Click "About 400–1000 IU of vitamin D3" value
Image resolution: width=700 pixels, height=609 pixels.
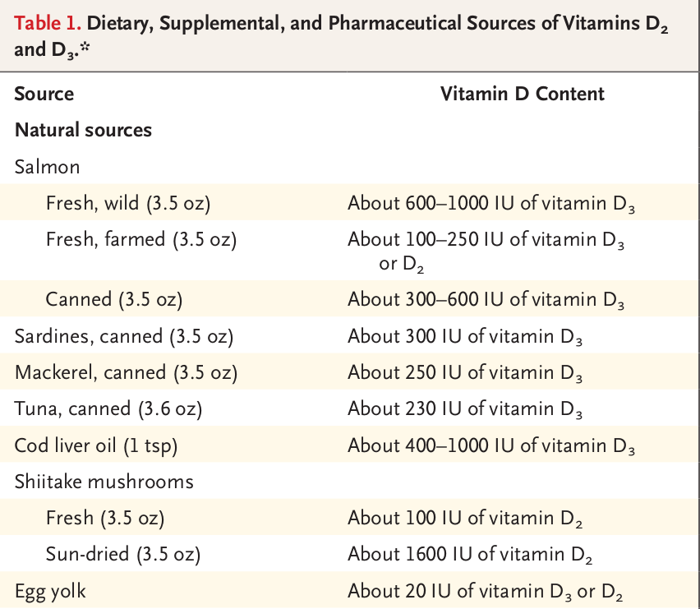[x=491, y=445]
